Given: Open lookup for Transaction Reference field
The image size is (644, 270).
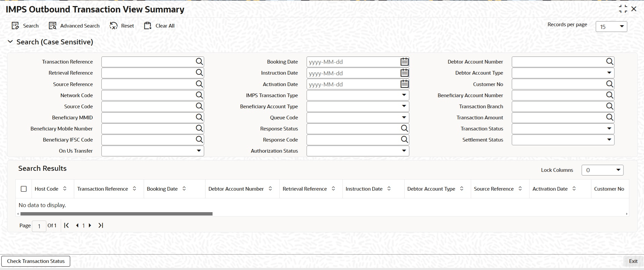Looking at the screenshot, I should pyautogui.click(x=199, y=62).
